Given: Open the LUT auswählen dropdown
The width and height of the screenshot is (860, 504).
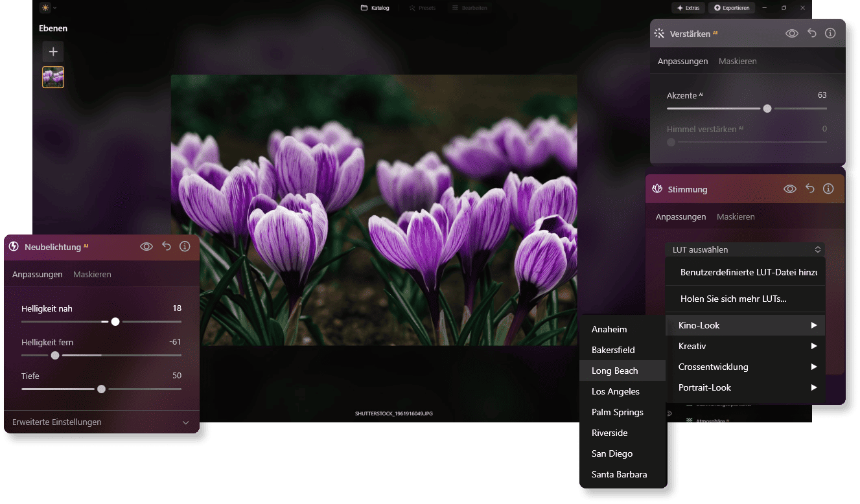Looking at the screenshot, I should (745, 249).
